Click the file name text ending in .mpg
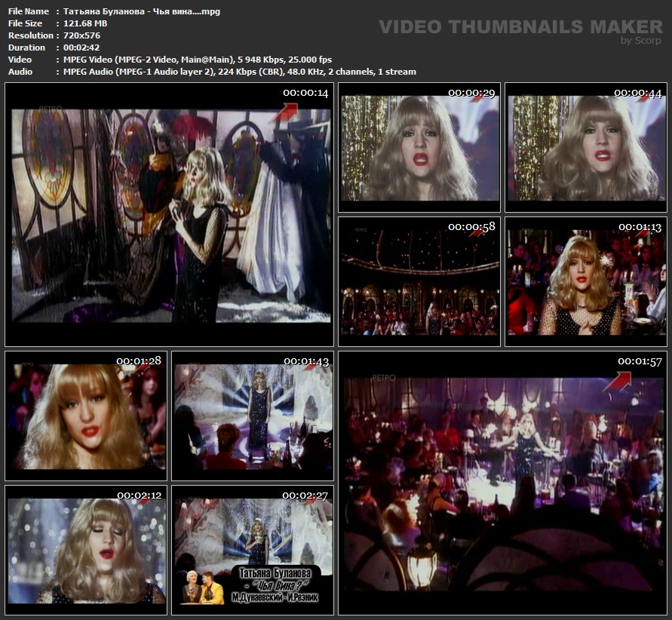Image resolution: width=672 pixels, height=620 pixels. tap(142, 11)
